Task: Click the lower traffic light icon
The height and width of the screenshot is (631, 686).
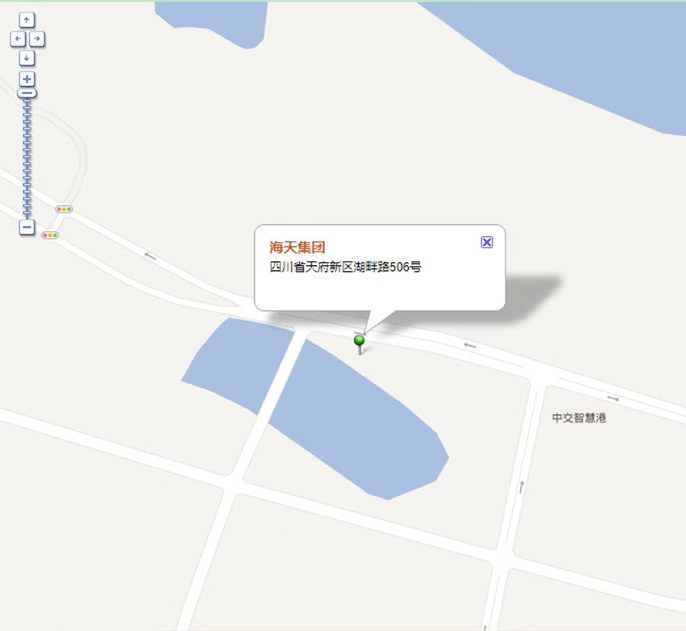Action: (50, 235)
